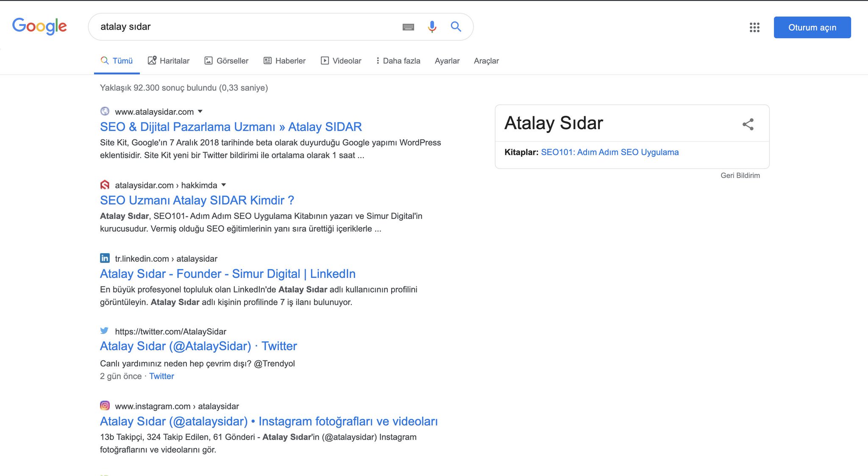Open the Google apps grid
This screenshot has height=476, width=868.
tap(754, 28)
